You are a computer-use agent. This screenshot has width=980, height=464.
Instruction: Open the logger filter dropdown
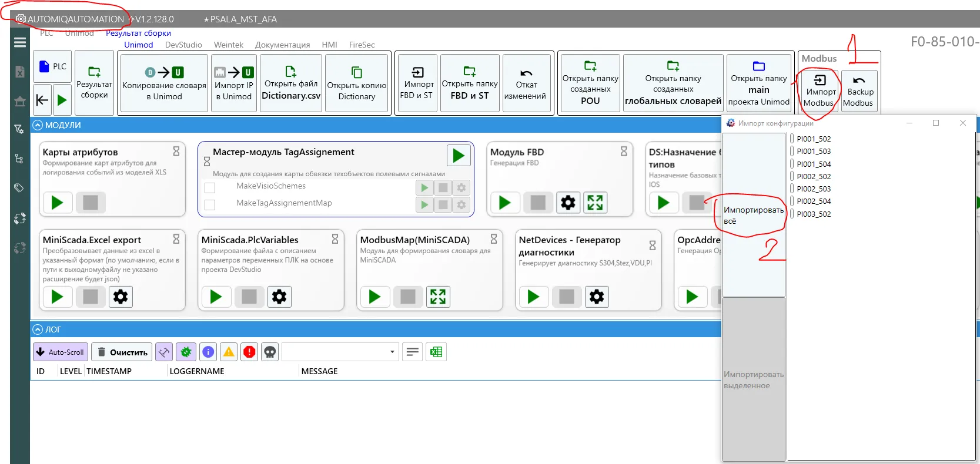(x=340, y=352)
